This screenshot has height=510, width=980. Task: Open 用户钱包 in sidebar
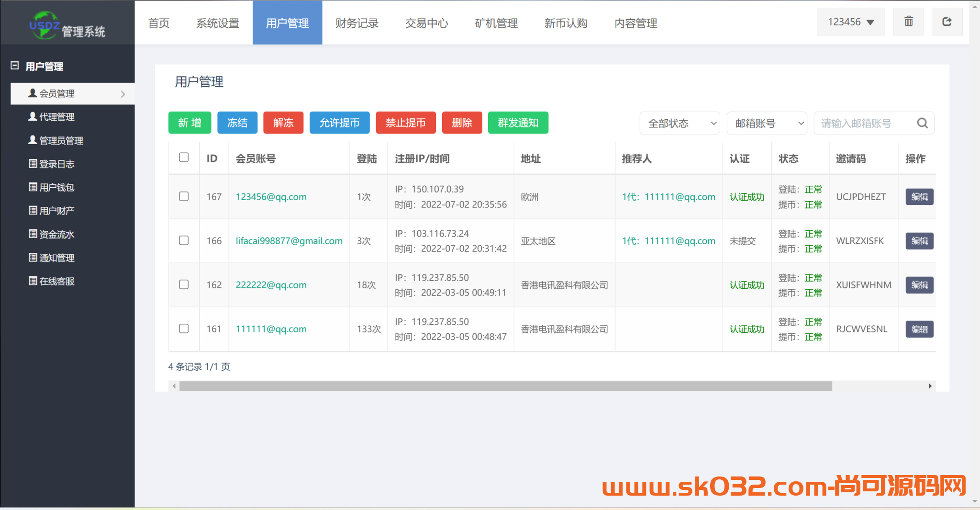pos(56,187)
